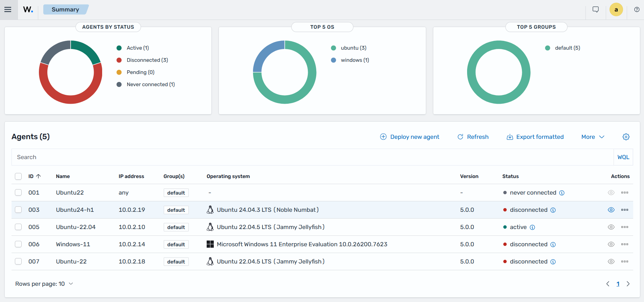Open actions menu for agent 003
Image resolution: width=644 pixels, height=302 pixels.
coord(625,210)
